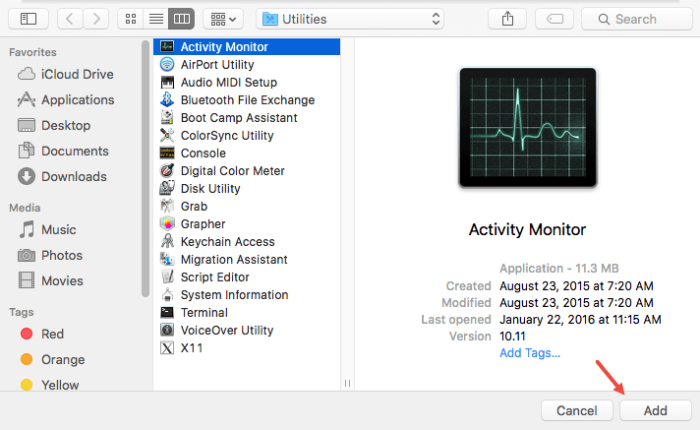Screen dimensions: 700x430
Task: Select the "Terminal" name
Action: pyautogui.click(x=204, y=313)
